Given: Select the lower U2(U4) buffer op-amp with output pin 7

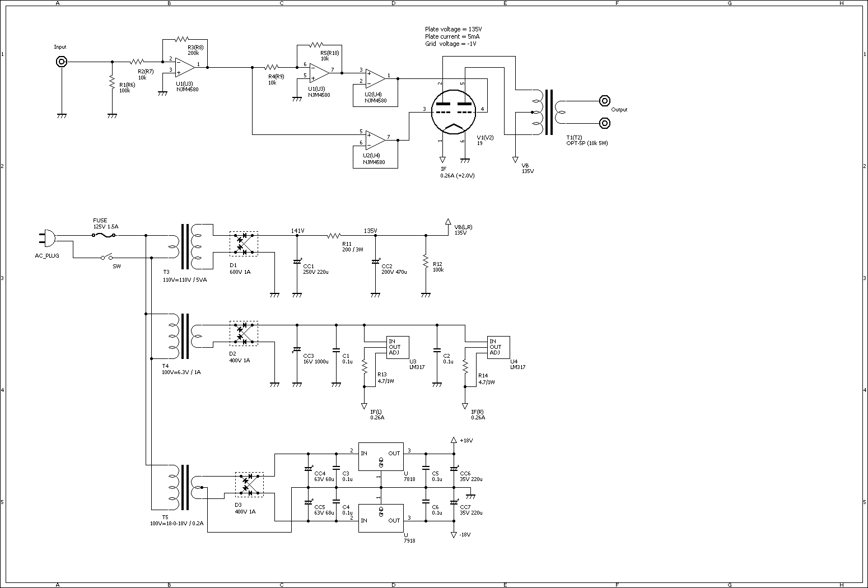Looking at the screenshot, I should [x=375, y=140].
